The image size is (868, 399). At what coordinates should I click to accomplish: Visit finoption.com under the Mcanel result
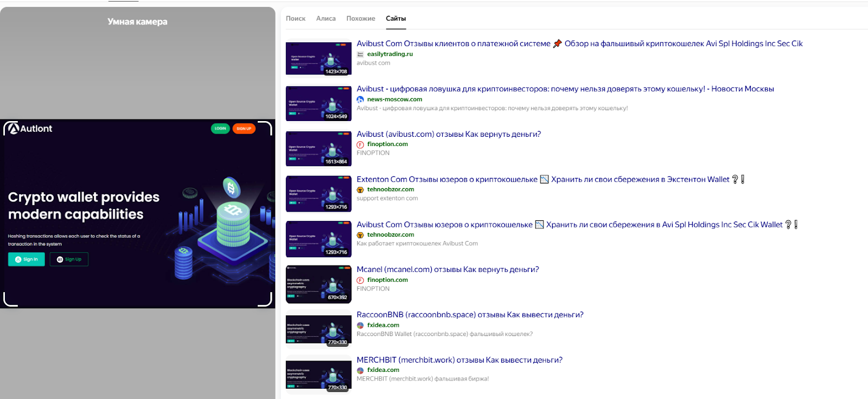tap(387, 280)
